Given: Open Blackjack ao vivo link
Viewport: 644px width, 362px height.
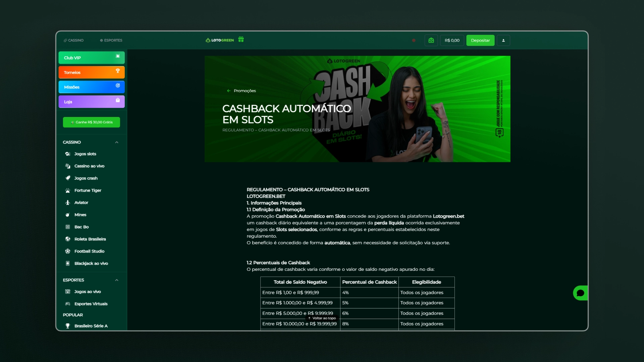Looking at the screenshot, I should click(x=91, y=263).
